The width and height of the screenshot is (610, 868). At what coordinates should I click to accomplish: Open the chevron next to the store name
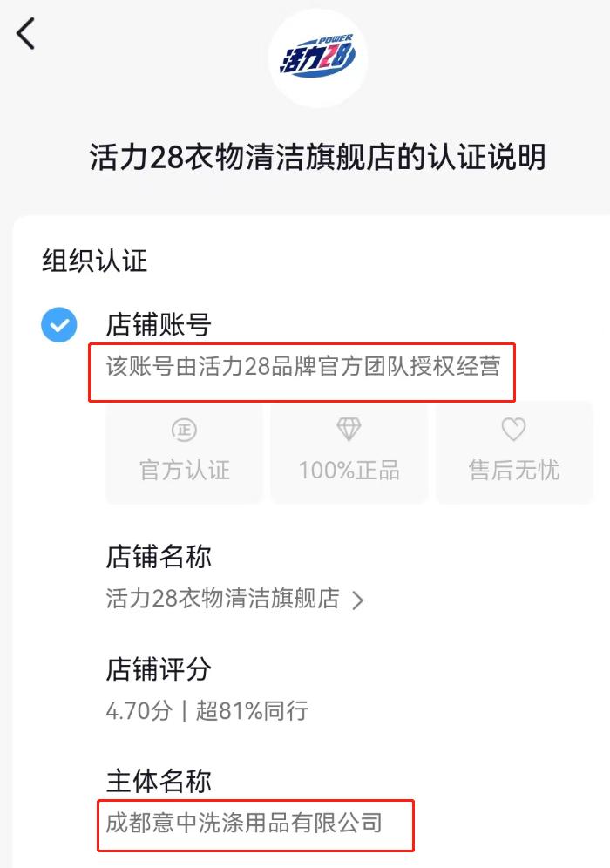358,600
